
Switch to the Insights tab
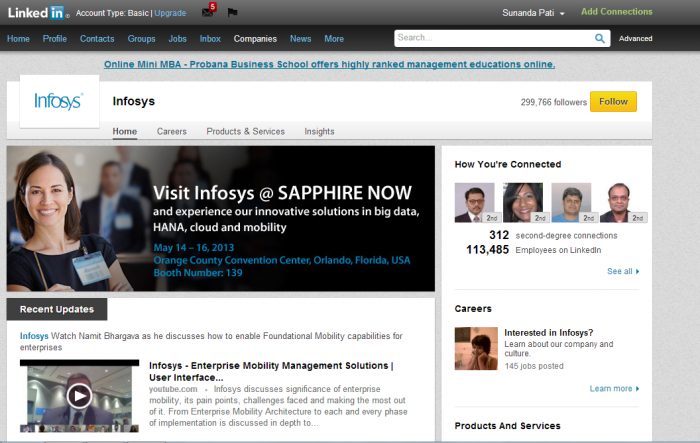319,131
